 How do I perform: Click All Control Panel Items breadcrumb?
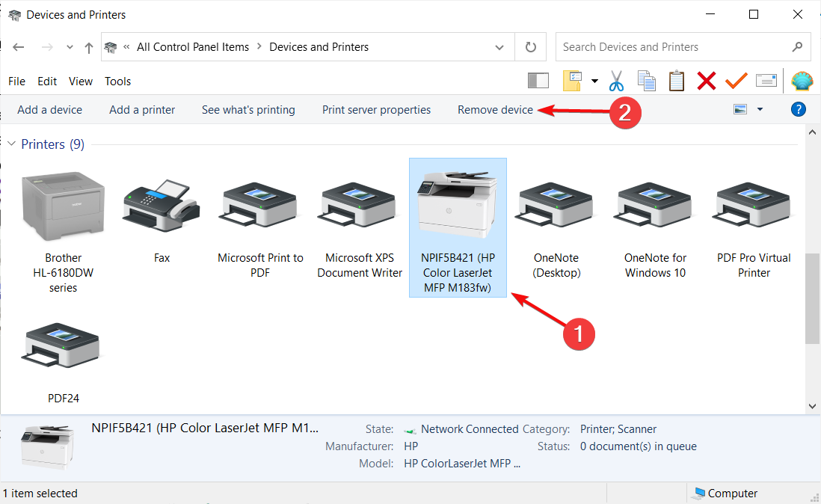193,47
